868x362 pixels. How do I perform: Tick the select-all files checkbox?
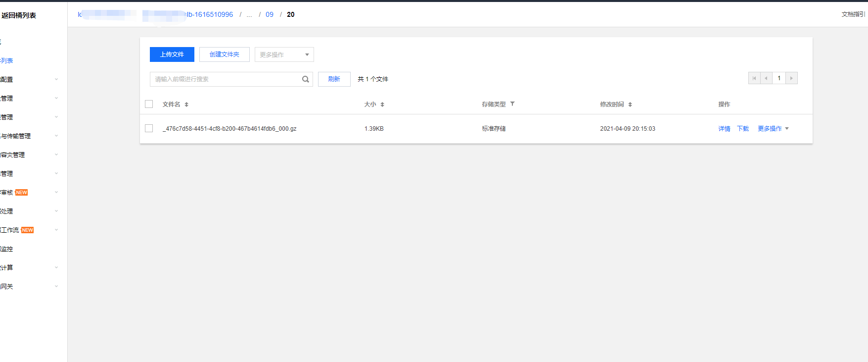tap(149, 104)
